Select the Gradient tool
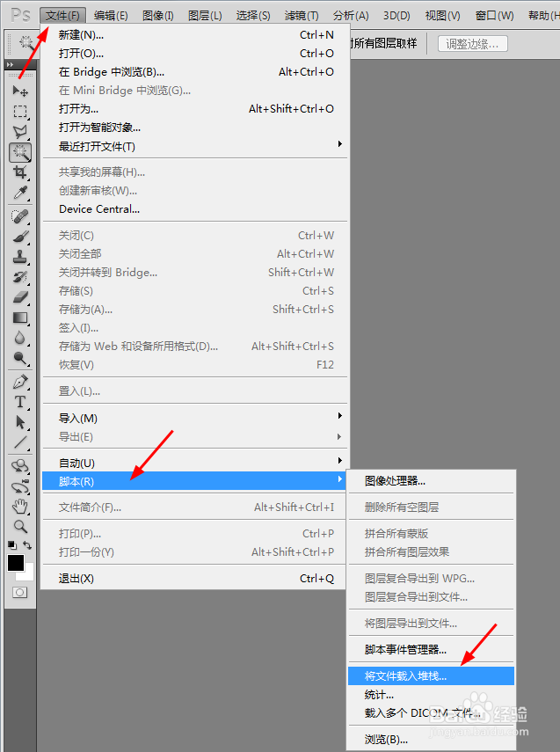 [x=20, y=318]
